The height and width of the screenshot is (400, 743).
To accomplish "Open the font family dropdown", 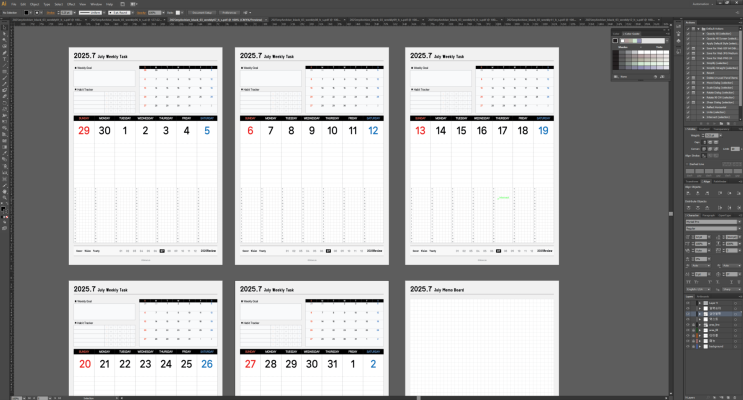I will [739, 222].
